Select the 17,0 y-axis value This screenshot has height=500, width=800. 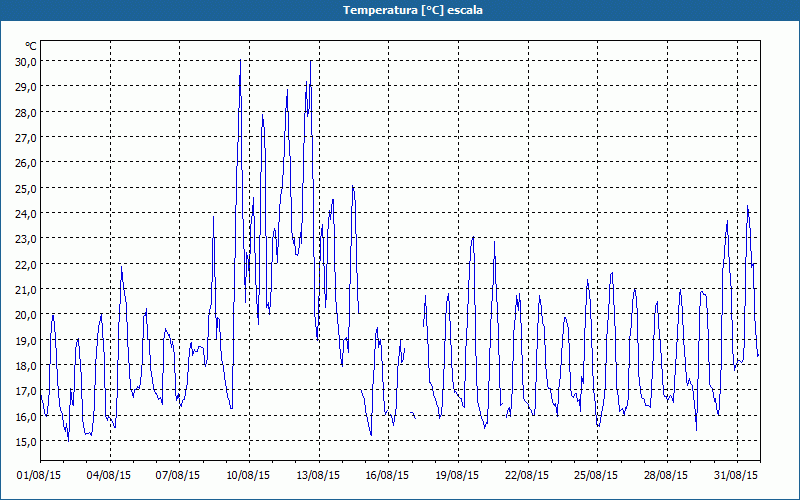click(26, 391)
